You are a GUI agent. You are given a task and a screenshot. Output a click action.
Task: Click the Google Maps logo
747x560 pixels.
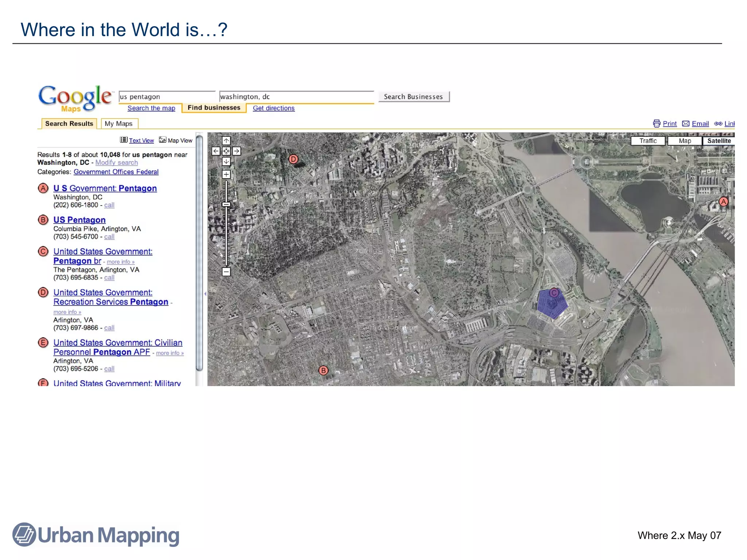[x=75, y=98]
